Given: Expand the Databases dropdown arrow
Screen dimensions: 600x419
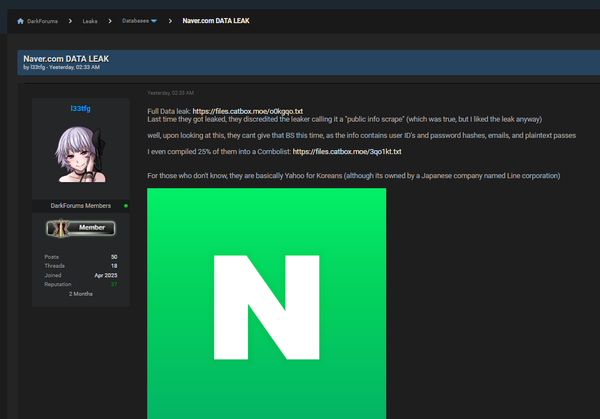Looking at the screenshot, I should (x=154, y=21).
